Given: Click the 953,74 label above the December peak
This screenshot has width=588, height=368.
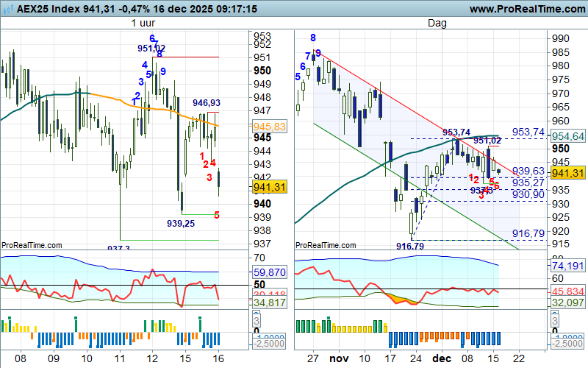Looking at the screenshot, I should pyautogui.click(x=456, y=132).
